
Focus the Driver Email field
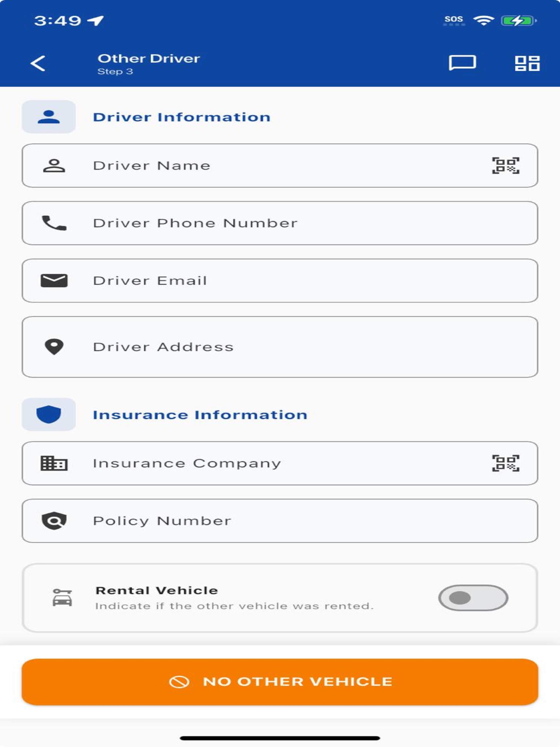tap(280, 281)
